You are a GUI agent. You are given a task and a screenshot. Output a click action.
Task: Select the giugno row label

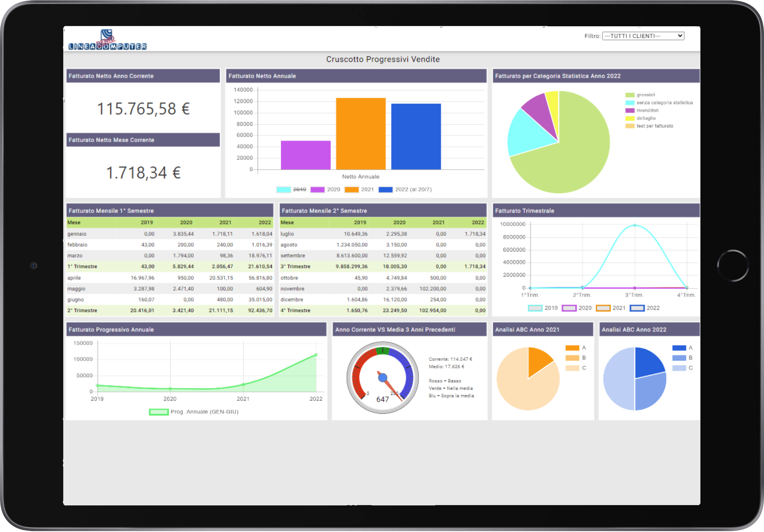tap(75, 300)
